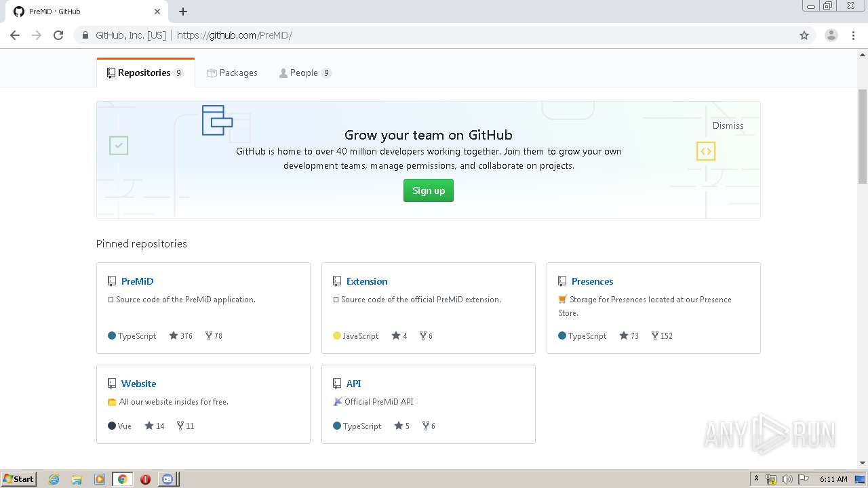
Task: Bookmark this page with star icon
Action: (x=804, y=35)
